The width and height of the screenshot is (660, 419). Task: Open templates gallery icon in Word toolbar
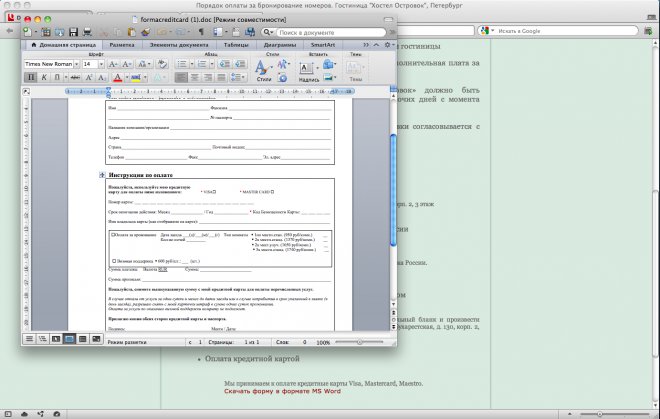[45, 32]
